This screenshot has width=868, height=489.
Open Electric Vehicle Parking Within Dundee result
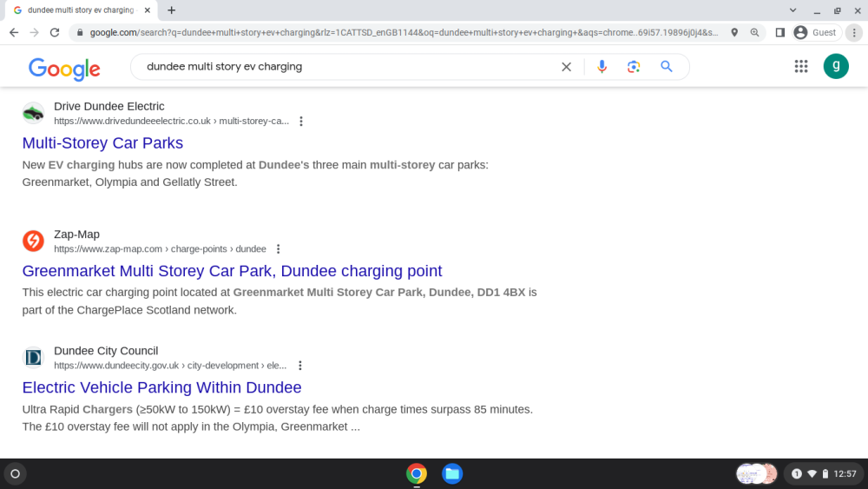point(161,387)
